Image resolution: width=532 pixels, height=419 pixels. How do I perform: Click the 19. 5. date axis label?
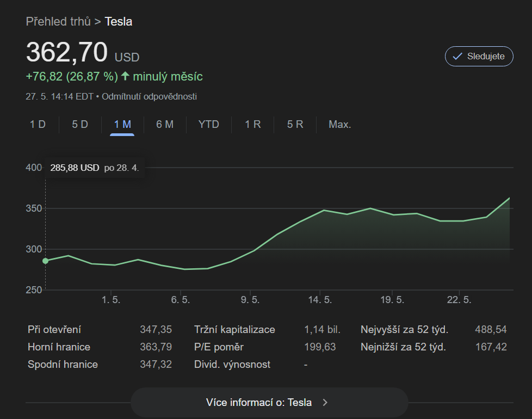pyautogui.click(x=392, y=300)
